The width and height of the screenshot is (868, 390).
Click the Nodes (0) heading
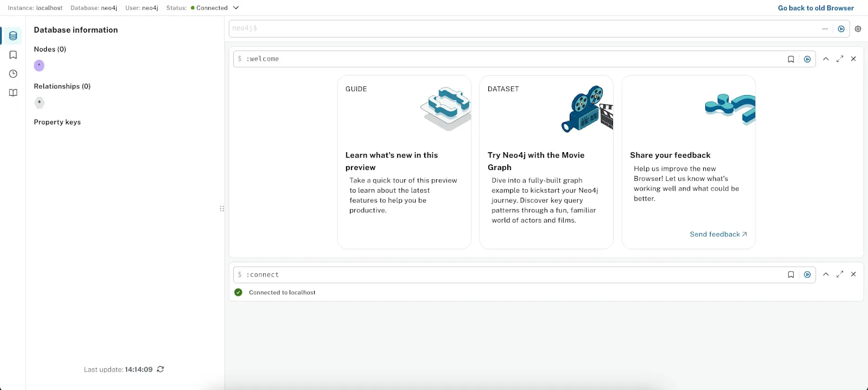click(x=50, y=49)
